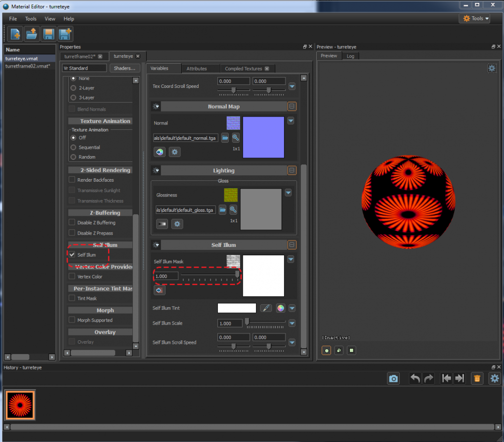Take a snapshot in the History panel
Viewport: 504px width, 442px height.
393,378
